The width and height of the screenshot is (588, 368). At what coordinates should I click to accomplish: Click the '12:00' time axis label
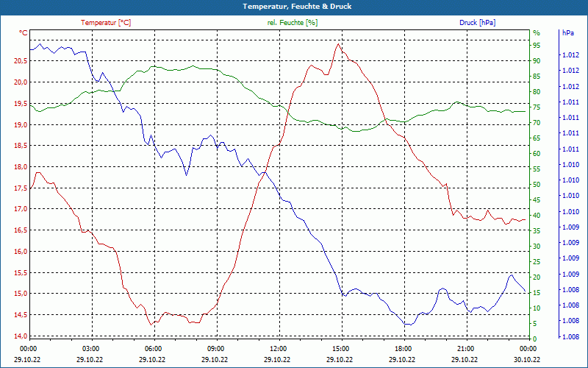click(278, 348)
